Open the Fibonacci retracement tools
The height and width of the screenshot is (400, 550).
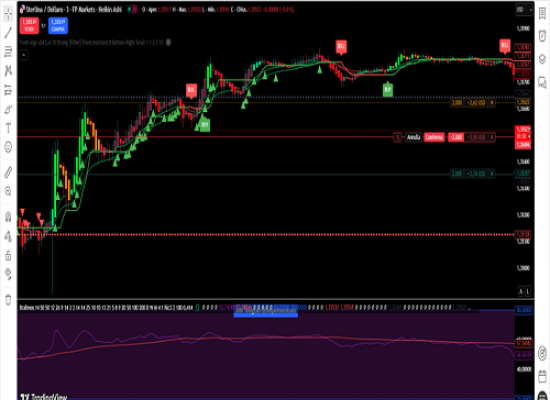pyautogui.click(x=8, y=52)
